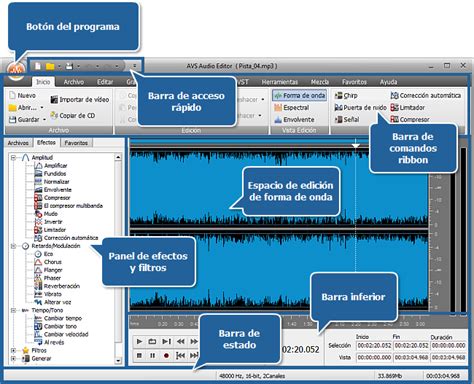Click the Play button in transport controls
The image size is (474, 384).
[x=139, y=341]
